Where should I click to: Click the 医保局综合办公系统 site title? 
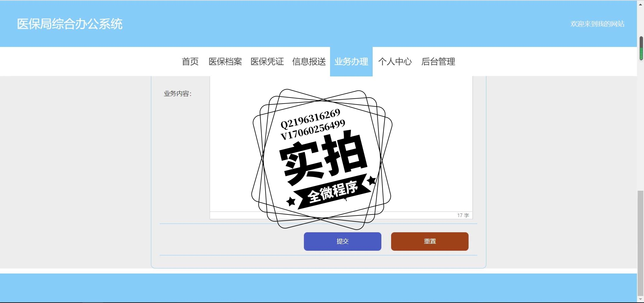(x=70, y=24)
